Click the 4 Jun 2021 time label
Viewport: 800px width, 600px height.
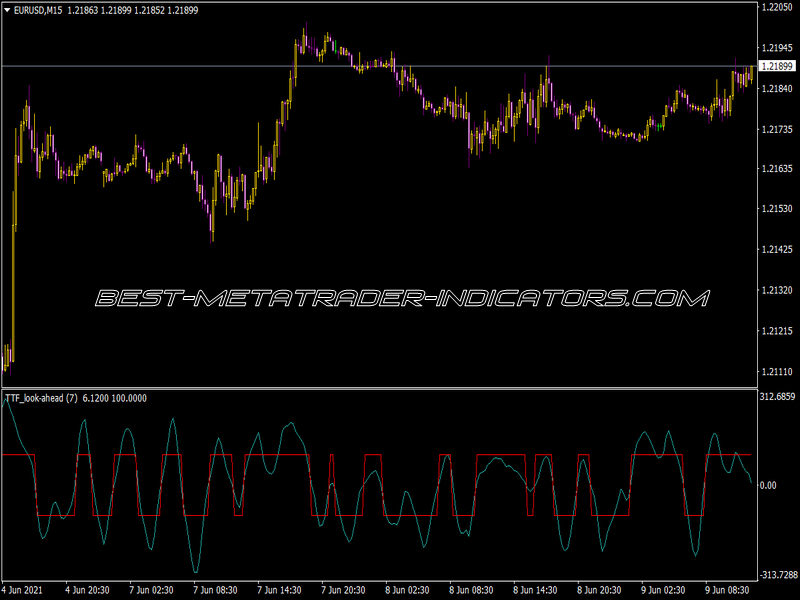22,590
